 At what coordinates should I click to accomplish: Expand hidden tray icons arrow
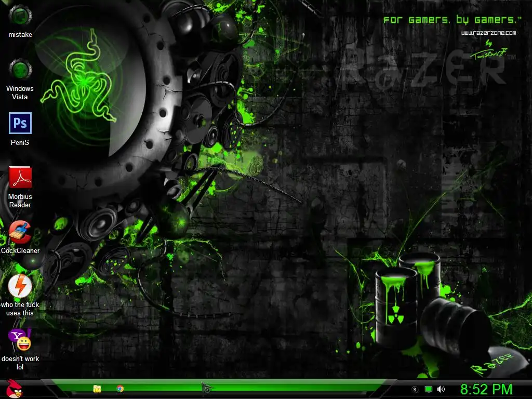pyautogui.click(x=415, y=390)
